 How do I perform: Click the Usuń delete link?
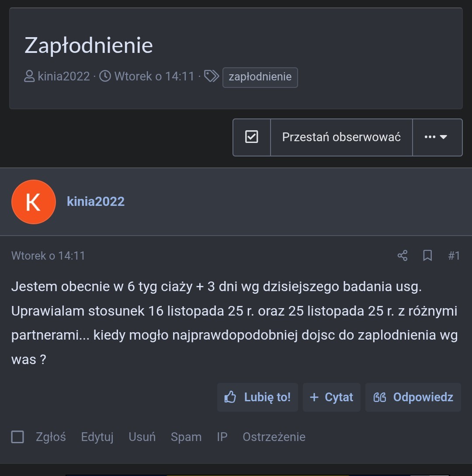142,437
